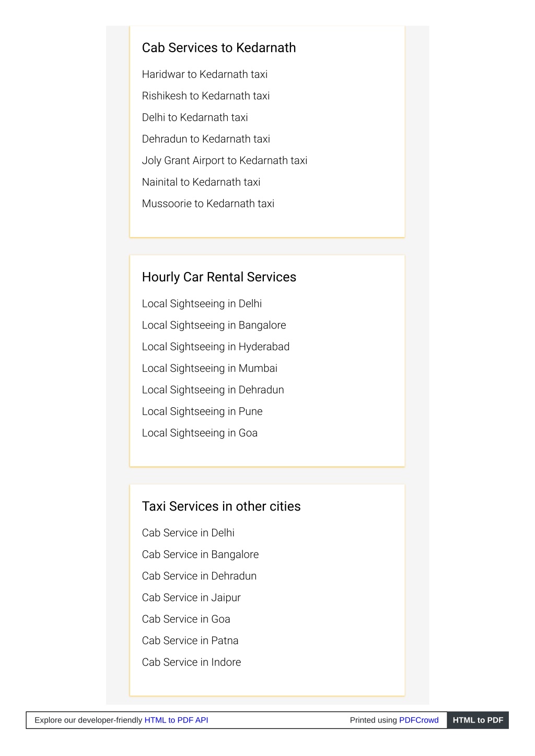The image size is (535, 756).
Task: Open Nainital to Kedarnath taxi link
Action: click(201, 182)
